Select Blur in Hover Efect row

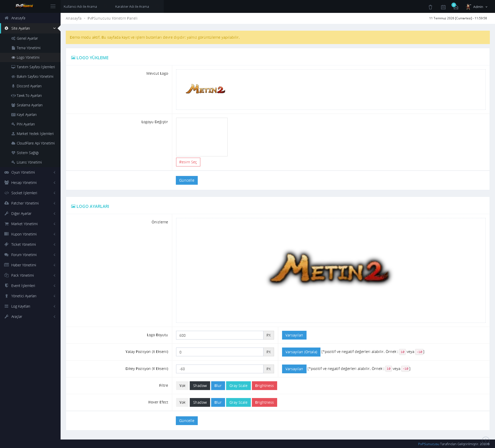(218, 402)
